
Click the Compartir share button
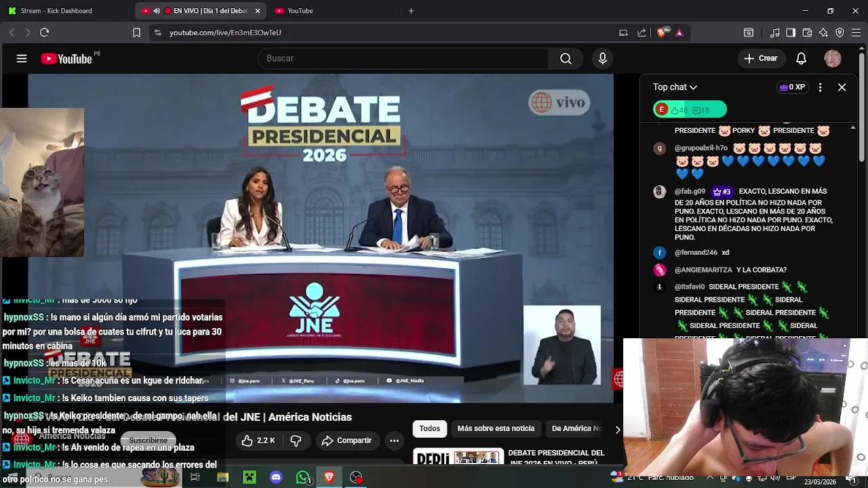click(x=347, y=441)
